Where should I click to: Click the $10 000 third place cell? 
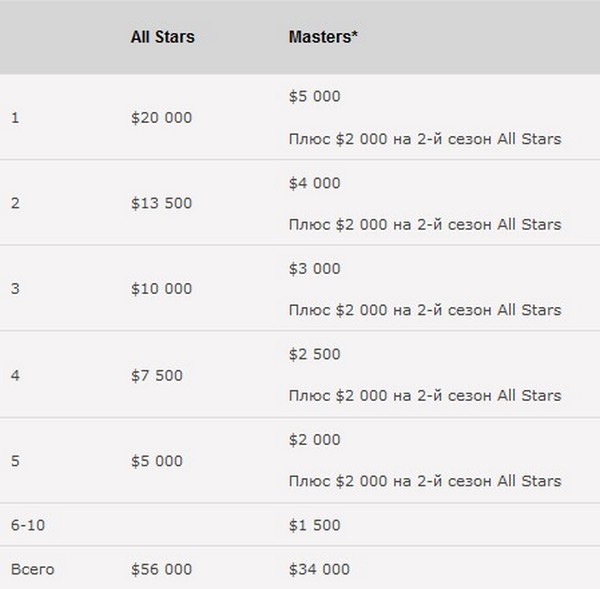tap(161, 289)
